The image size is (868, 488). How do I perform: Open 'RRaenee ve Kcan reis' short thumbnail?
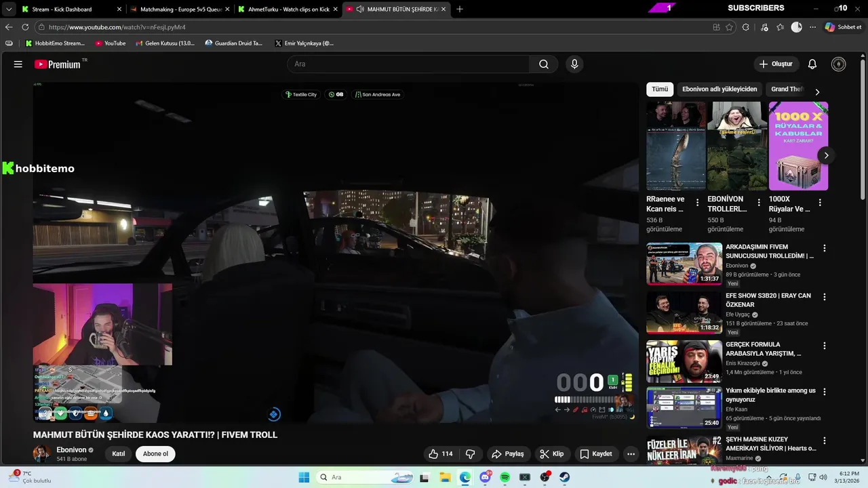click(x=676, y=146)
